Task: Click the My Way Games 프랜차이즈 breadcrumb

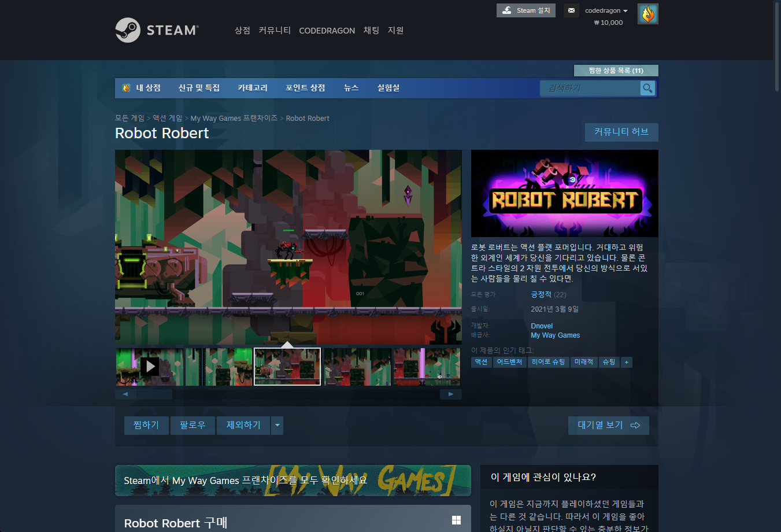Action: (234, 118)
